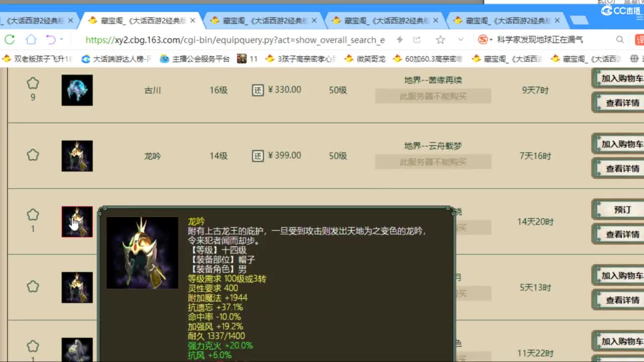Go to the browser home page icon

(31, 39)
